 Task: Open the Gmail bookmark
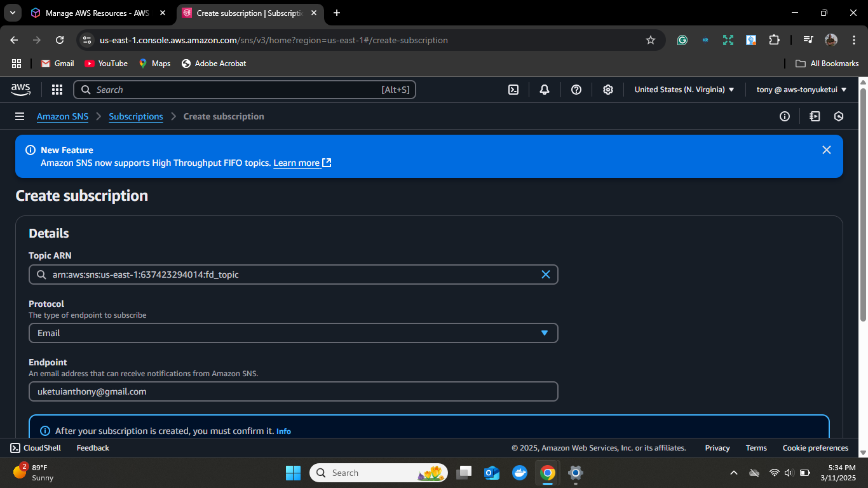57,64
